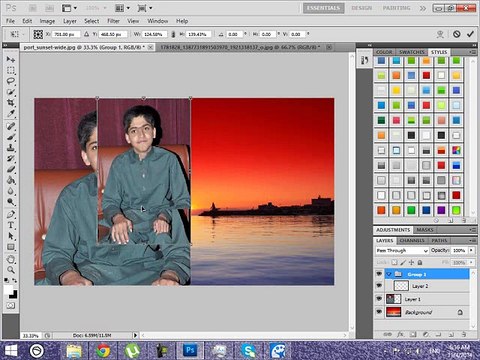Open the arrange documents dropdown
Viewport: 480px width, 360px height.
(122, 8)
